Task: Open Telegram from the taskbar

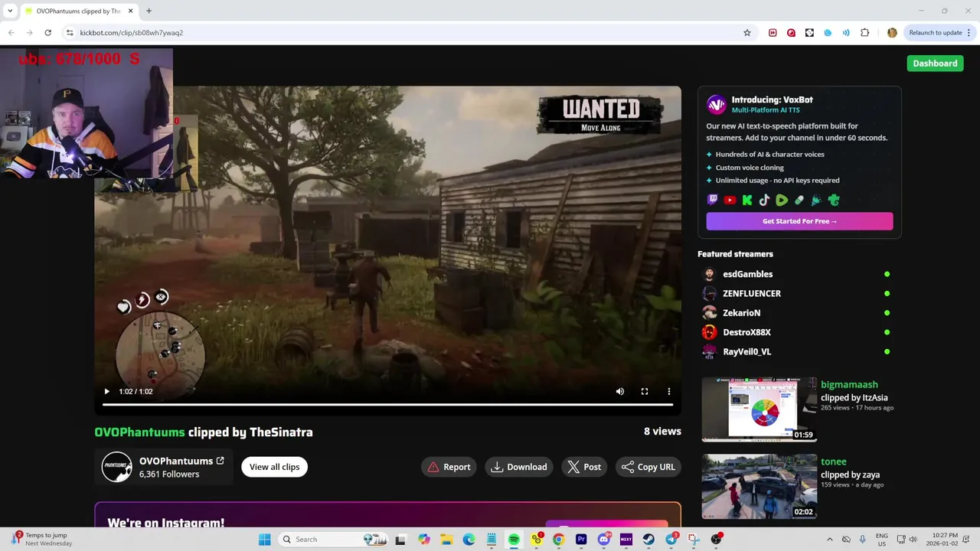Action: [671, 540]
